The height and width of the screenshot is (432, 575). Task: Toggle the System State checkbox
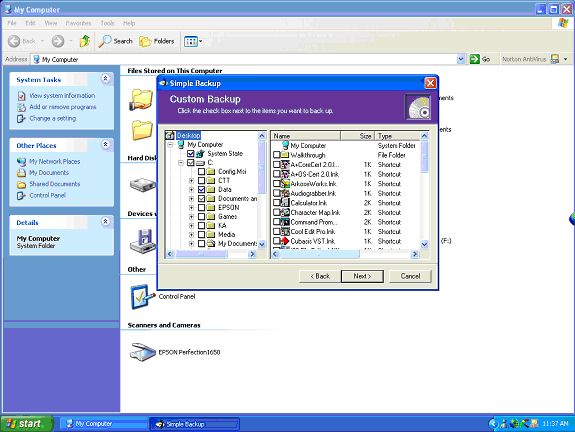pos(191,154)
